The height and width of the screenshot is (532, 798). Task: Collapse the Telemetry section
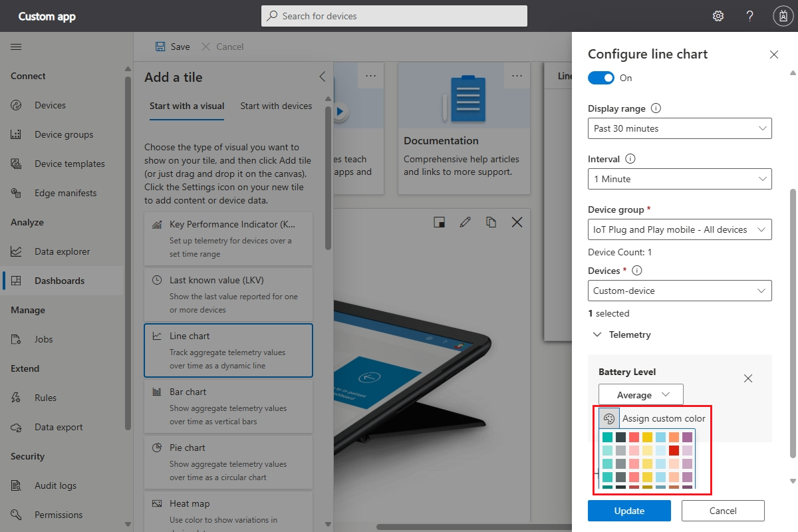(597, 334)
